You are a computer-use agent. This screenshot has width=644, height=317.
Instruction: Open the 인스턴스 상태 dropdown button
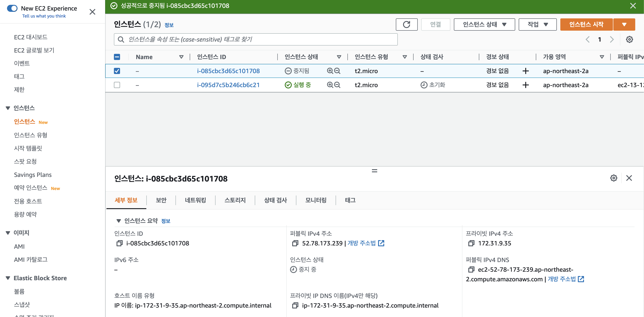[484, 25]
